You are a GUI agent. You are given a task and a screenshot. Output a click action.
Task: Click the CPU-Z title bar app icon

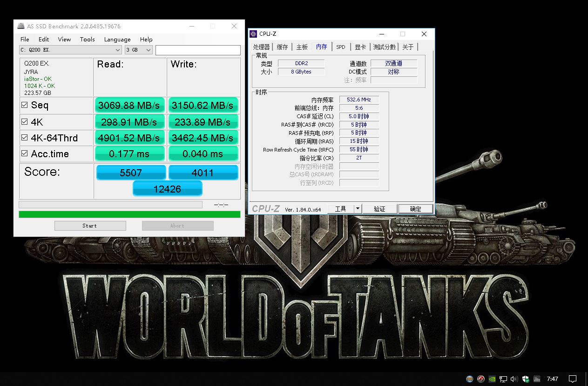[253, 33]
